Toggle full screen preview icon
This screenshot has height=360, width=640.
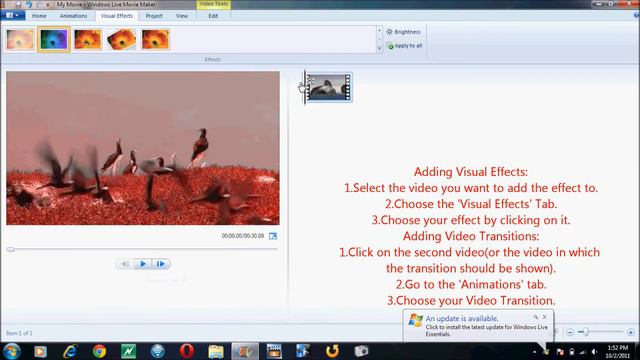click(273, 236)
